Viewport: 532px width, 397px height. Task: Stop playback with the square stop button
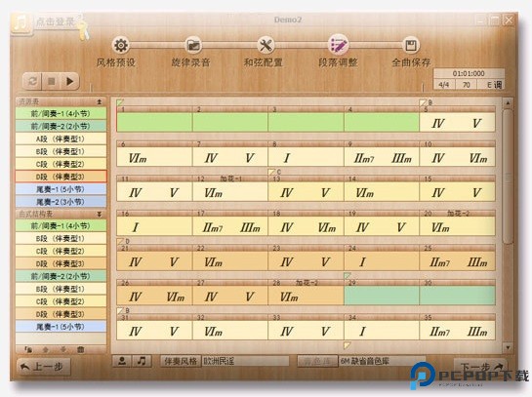[51, 81]
